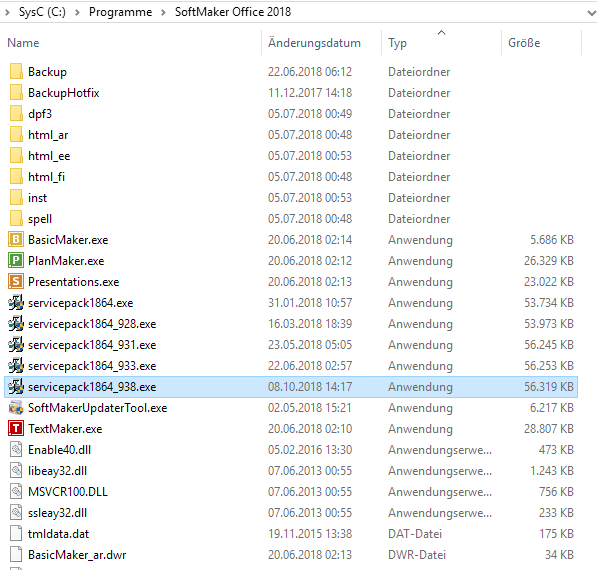Click the DWR-Datei type cell
The width and height of the screenshot is (597, 570).
tap(417, 555)
